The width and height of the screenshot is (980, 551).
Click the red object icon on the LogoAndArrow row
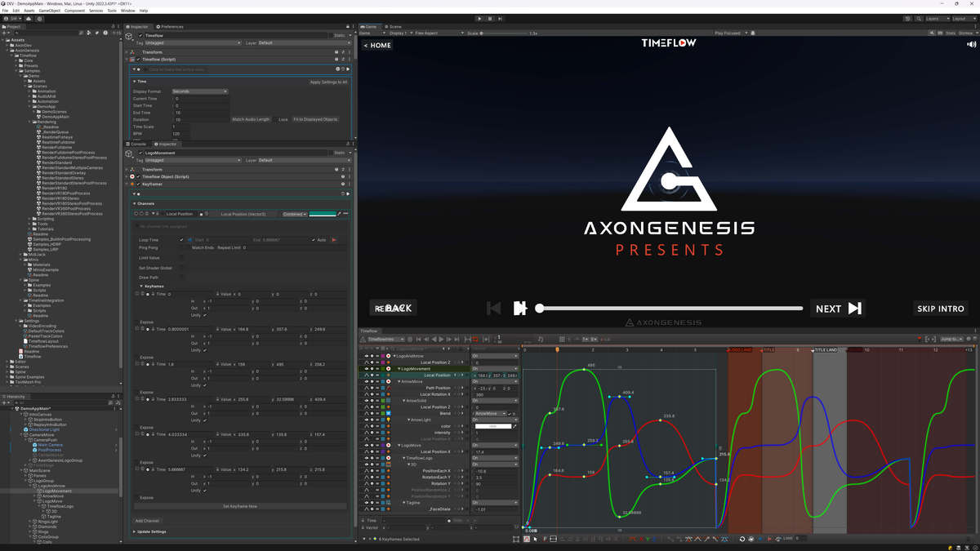(x=389, y=356)
